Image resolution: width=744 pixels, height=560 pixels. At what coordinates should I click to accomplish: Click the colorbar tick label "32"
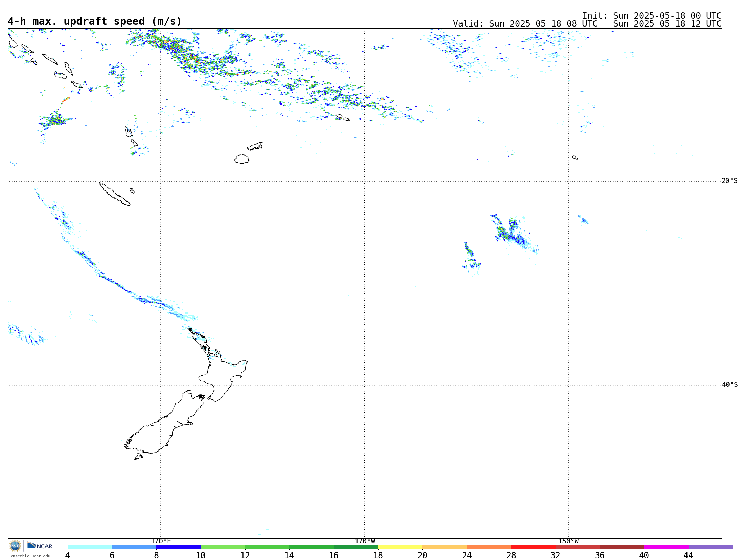click(x=556, y=555)
